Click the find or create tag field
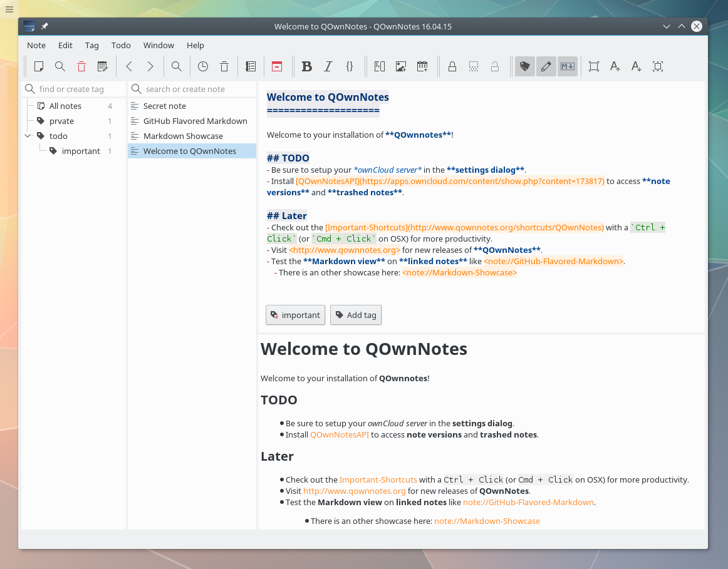Image resolution: width=728 pixels, height=569 pixels. click(74, 89)
